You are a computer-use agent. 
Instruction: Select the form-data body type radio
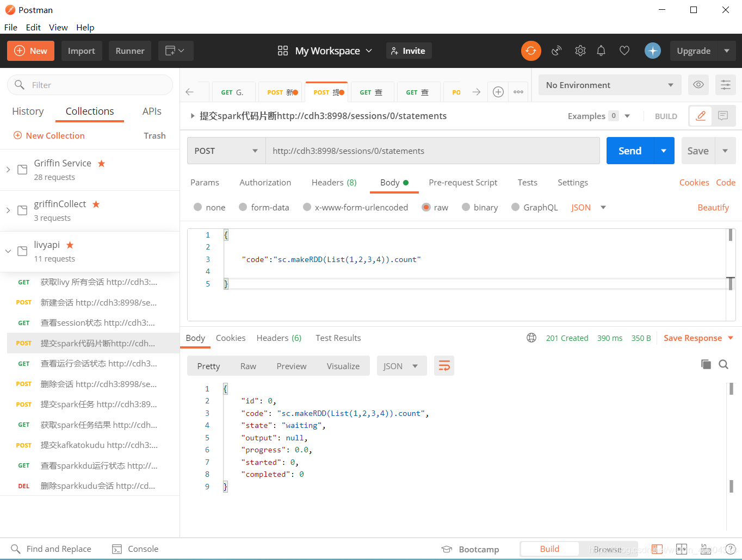coord(243,207)
